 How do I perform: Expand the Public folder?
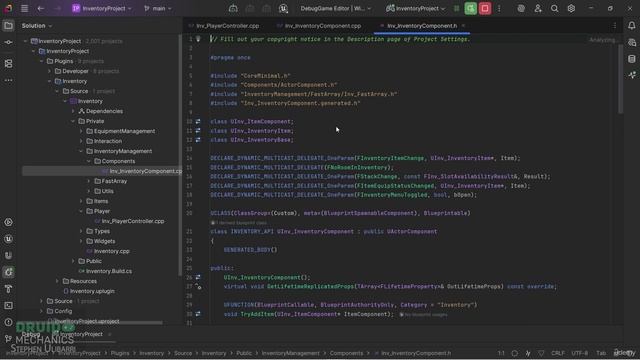pyautogui.click(x=73, y=261)
